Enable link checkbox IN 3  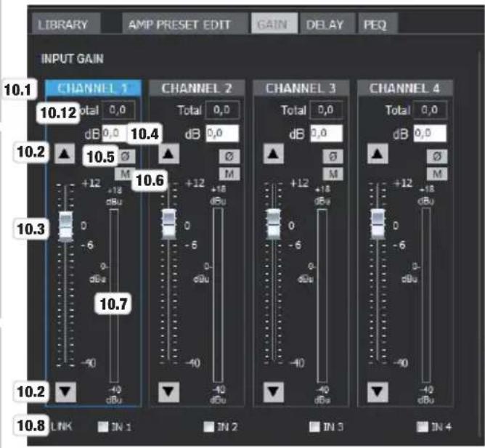tap(314, 427)
